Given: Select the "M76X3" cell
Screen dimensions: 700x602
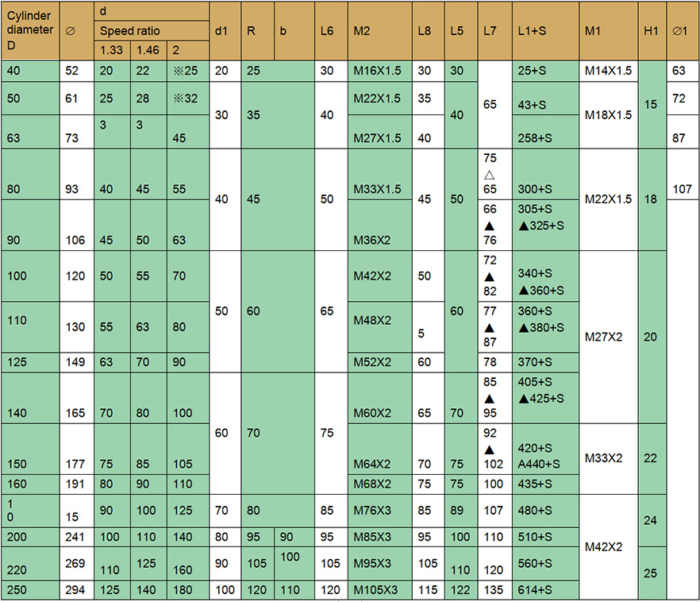Looking at the screenshot, I should pyautogui.click(x=380, y=511).
